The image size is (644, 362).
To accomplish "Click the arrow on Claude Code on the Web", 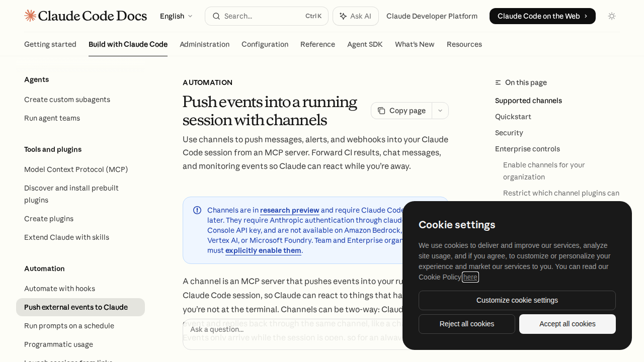I will point(586,16).
